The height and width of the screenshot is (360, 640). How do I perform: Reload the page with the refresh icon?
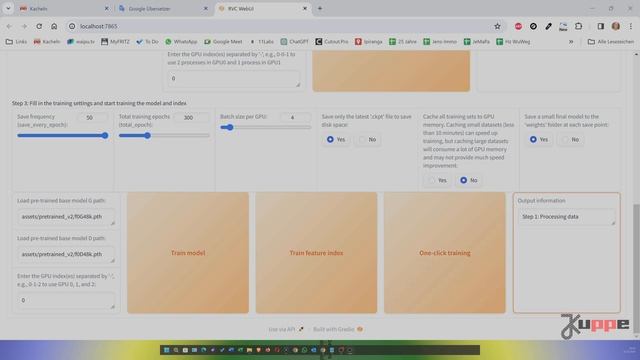39,26
